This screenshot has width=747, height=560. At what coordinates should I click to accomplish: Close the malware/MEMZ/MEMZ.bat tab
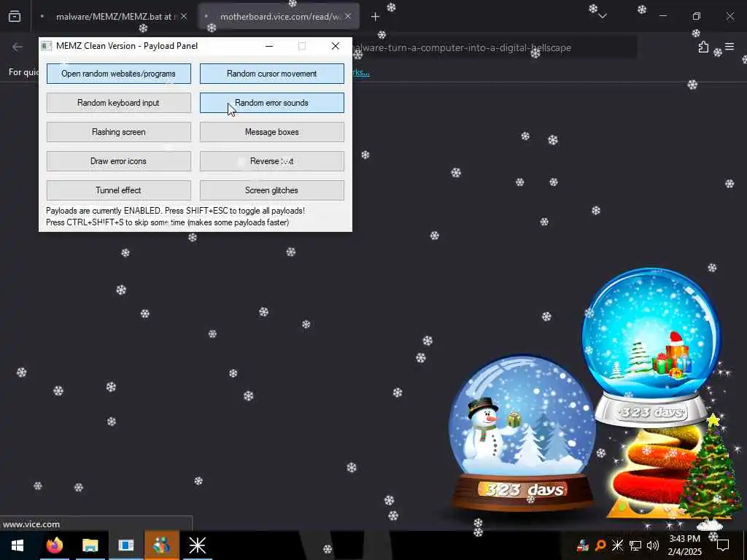pos(184,16)
